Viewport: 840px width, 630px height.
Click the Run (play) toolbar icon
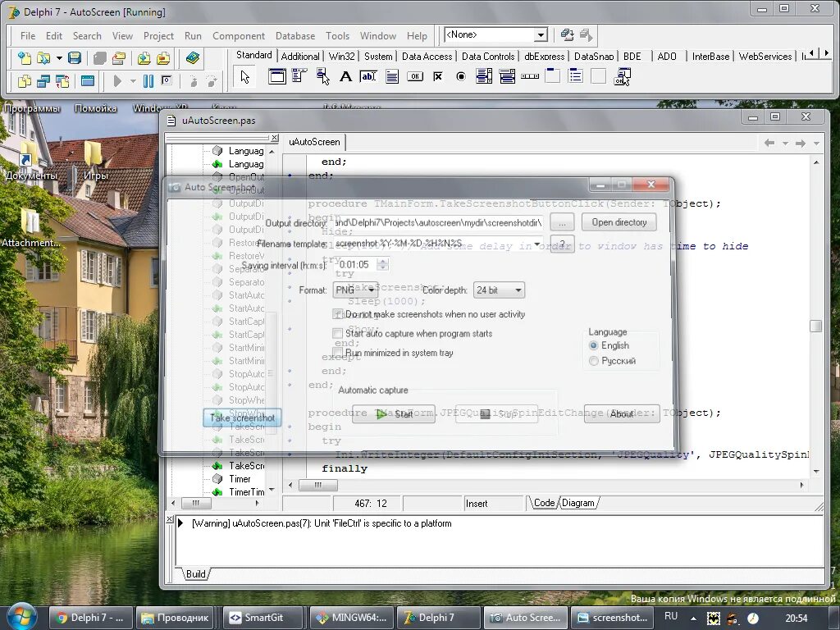[118, 81]
